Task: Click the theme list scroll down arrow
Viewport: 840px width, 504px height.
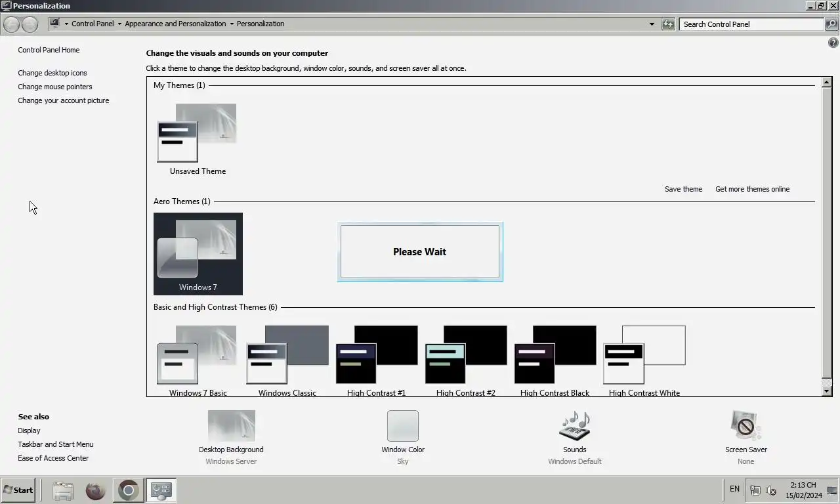Action: [x=827, y=391]
